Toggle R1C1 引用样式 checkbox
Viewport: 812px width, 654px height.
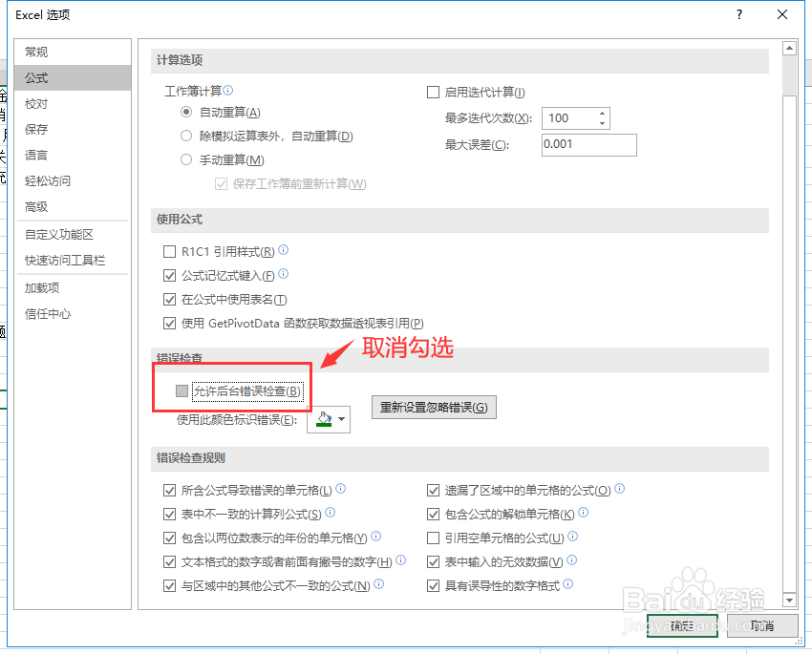point(169,251)
